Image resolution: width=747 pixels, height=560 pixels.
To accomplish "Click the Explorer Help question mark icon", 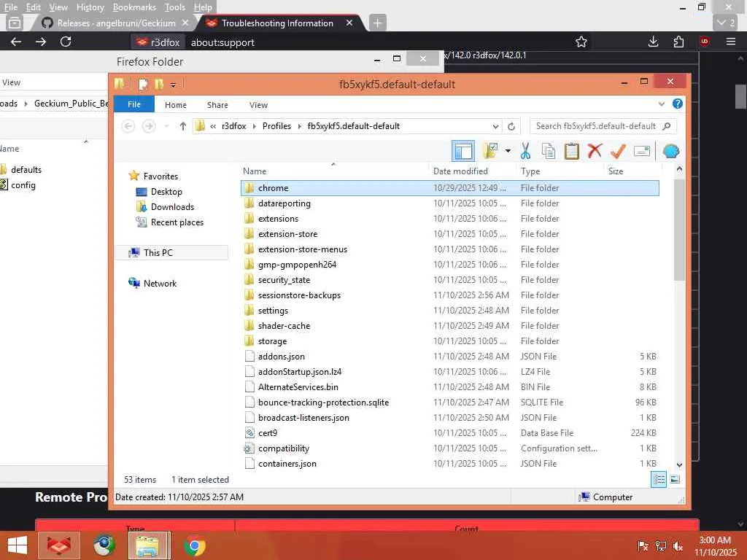I will [677, 104].
